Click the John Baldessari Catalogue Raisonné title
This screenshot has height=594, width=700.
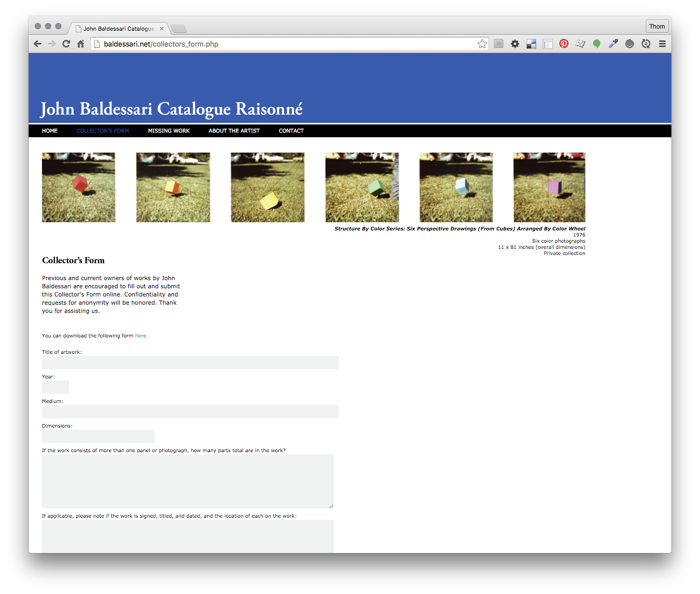click(x=171, y=109)
